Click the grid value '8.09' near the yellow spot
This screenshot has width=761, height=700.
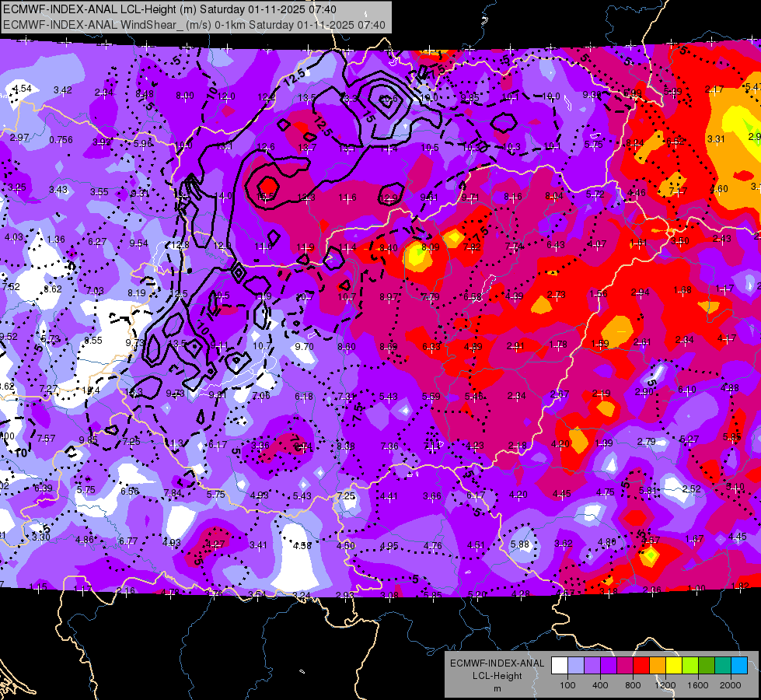[x=430, y=247]
